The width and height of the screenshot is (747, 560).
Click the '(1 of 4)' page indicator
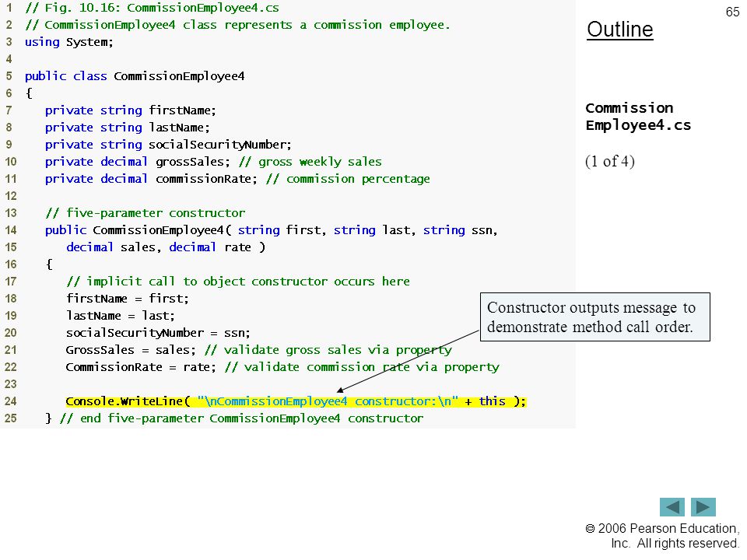pyautogui.click(x=610, y=162)
